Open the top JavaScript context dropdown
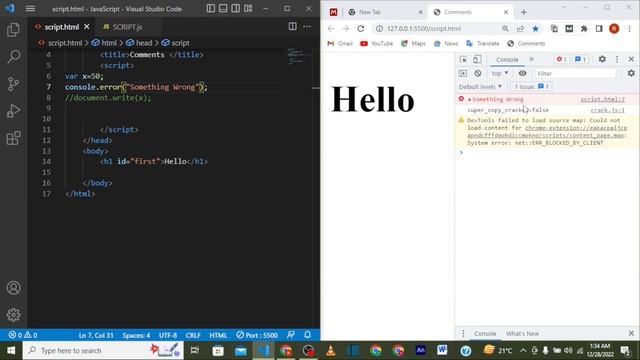 [x=500, y=73]
